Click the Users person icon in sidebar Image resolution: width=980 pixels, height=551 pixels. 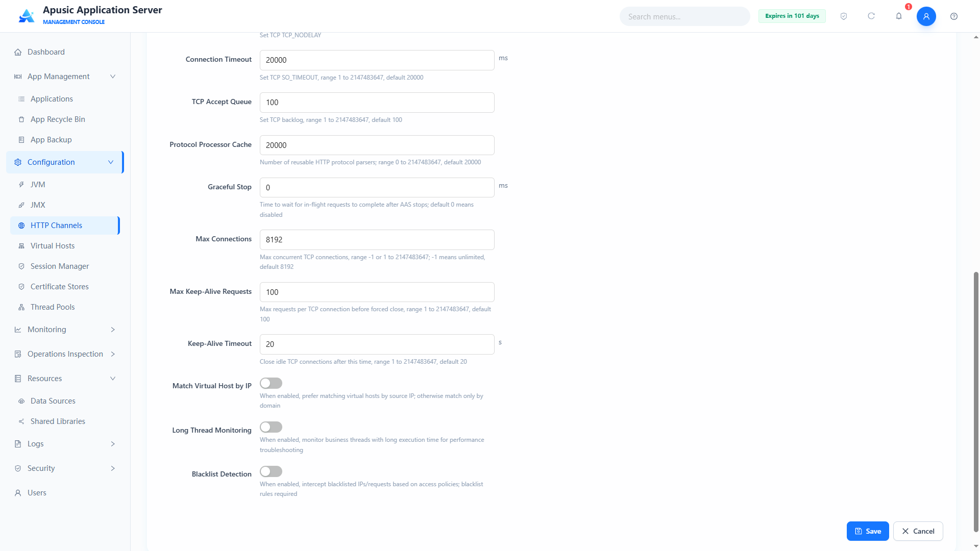[18, 493]
